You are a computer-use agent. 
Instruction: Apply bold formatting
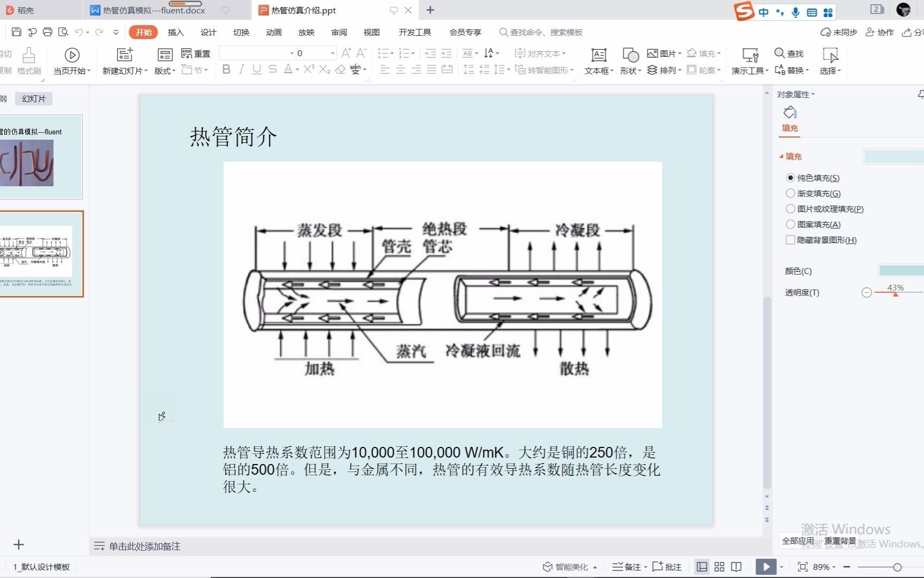(226, 69)
